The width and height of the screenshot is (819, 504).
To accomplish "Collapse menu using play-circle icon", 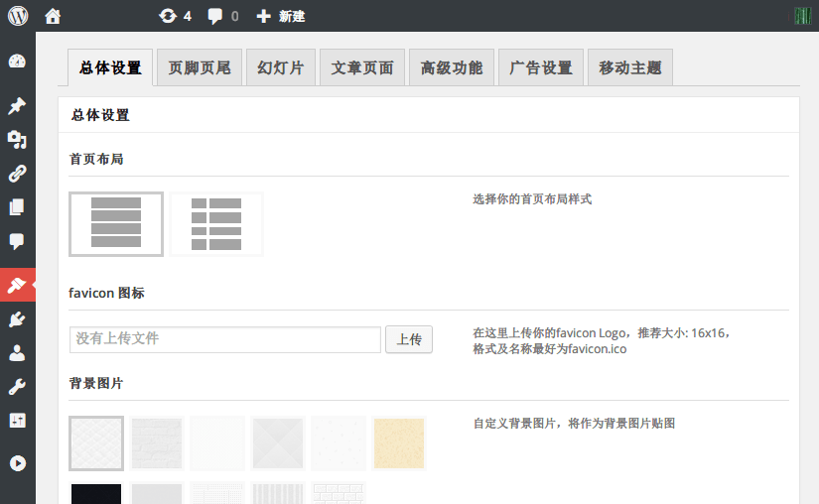I will click(17, 463).
